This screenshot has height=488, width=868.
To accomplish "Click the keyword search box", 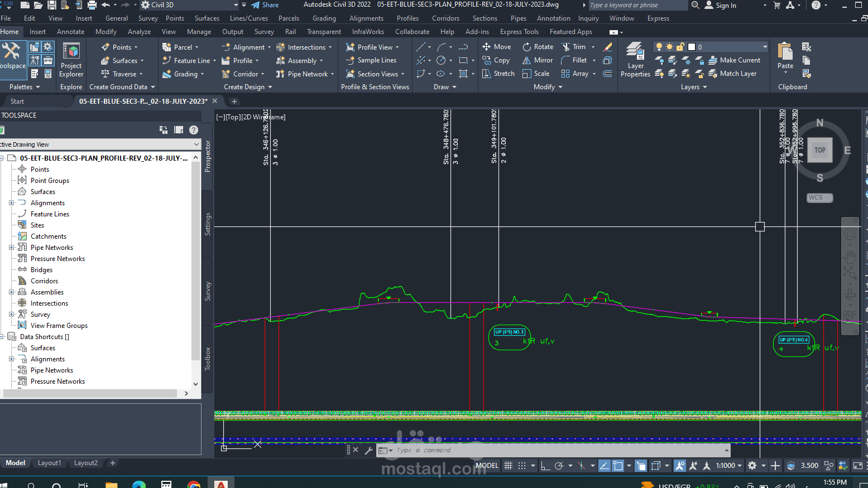I will tap(638, 5).
